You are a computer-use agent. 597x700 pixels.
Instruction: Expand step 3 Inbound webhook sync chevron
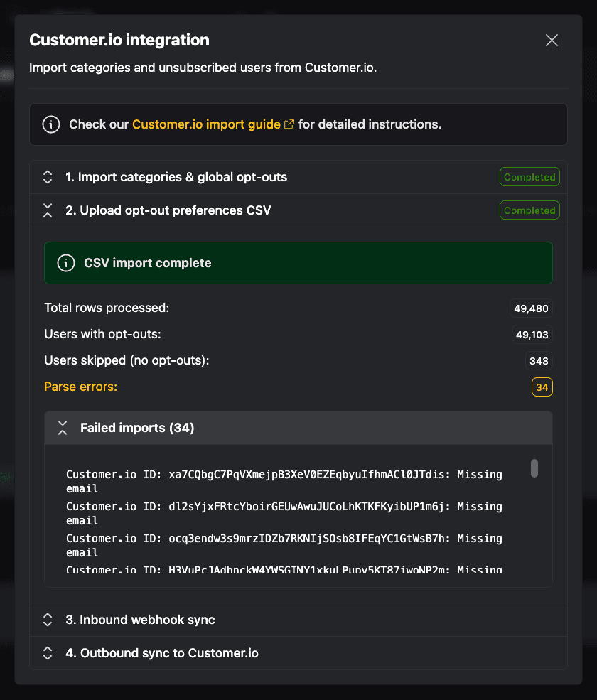(x=48, y=620)
